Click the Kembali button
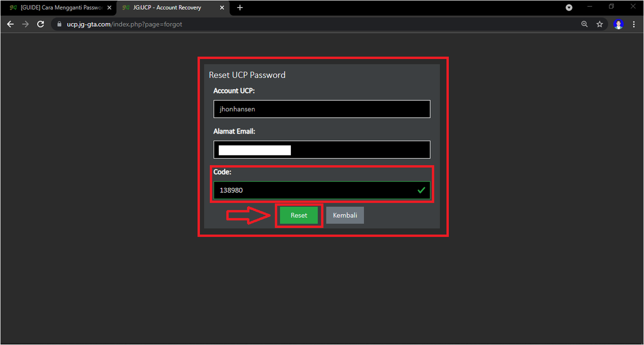 (345, 215)
